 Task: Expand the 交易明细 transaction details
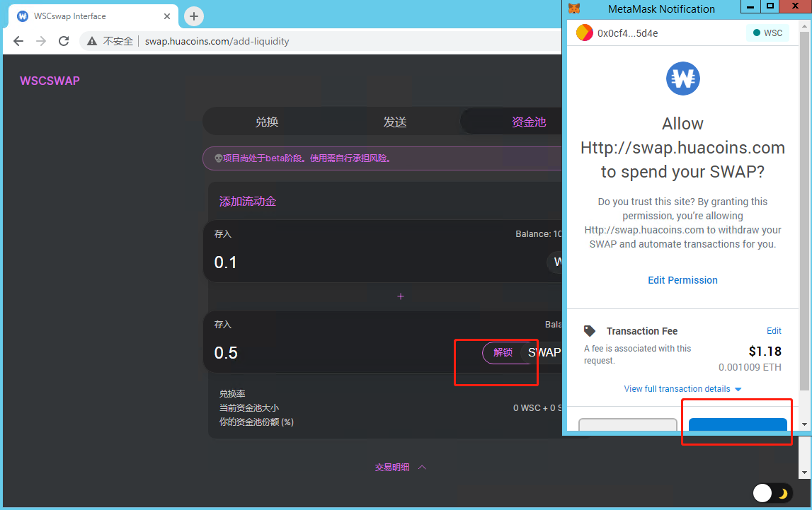click(x=400, y=467)
